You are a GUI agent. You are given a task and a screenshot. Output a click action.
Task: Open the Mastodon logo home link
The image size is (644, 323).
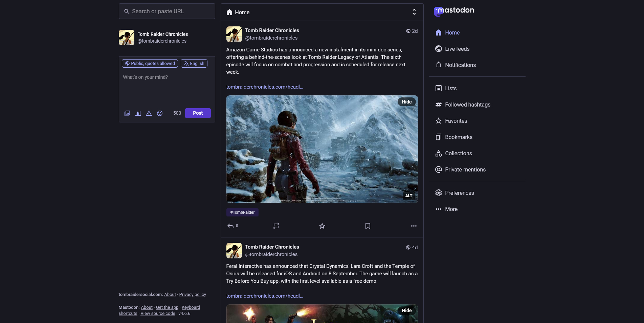coord(454,11)
